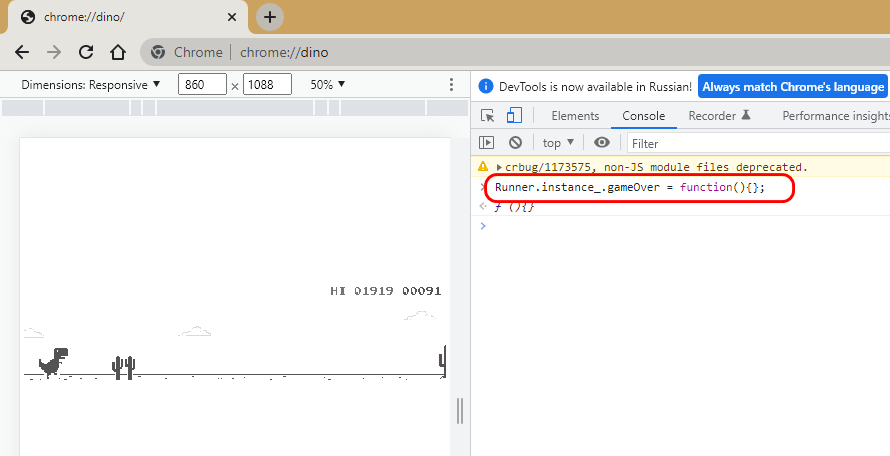The width and height of the screenshot is (890, 456).
Task: Open the 50% zoom dropdown
Action: click(x=328, y=85)
